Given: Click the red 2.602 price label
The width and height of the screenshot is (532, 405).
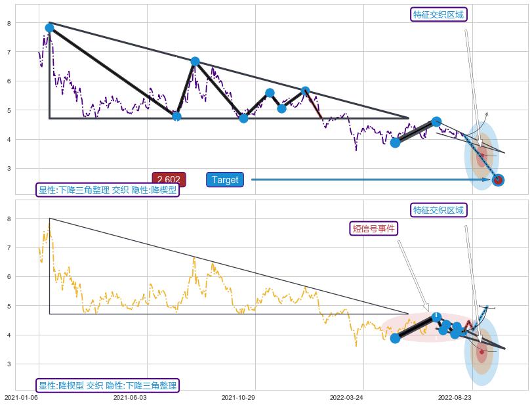Looking at the screenshot, I should 169,180.
